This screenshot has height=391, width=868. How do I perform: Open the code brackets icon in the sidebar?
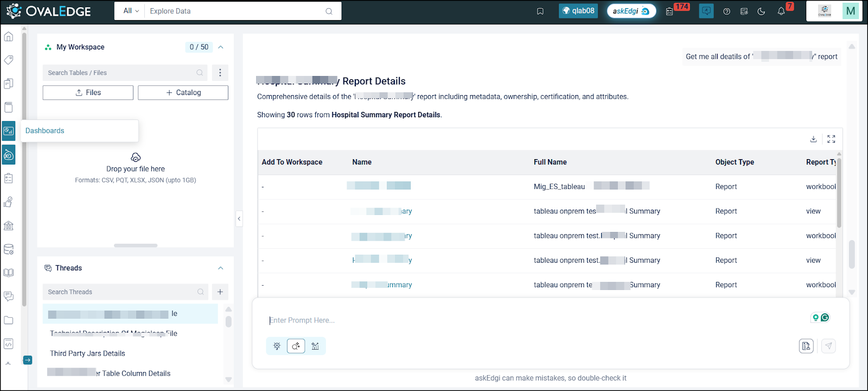pos(9,344)
